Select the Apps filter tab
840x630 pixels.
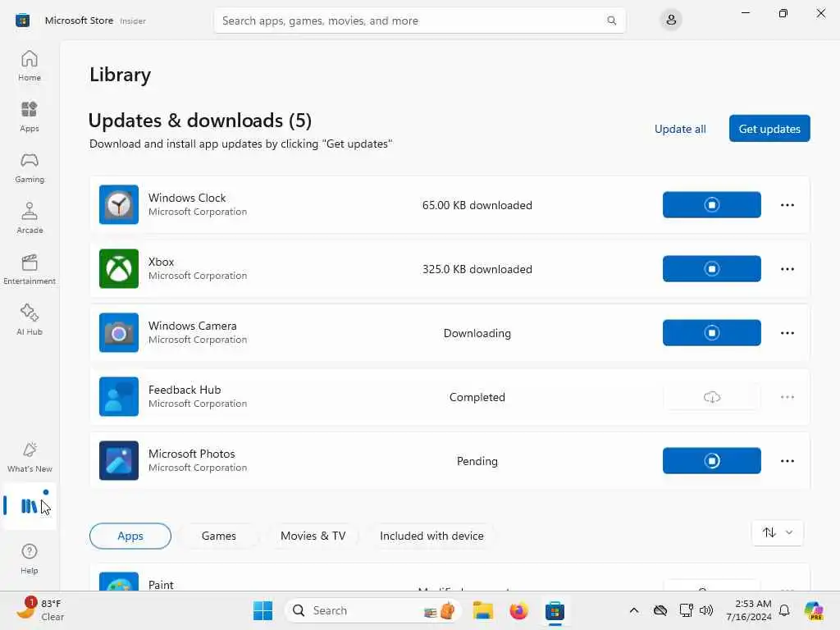pyautogui.click(x=130, y=536)
